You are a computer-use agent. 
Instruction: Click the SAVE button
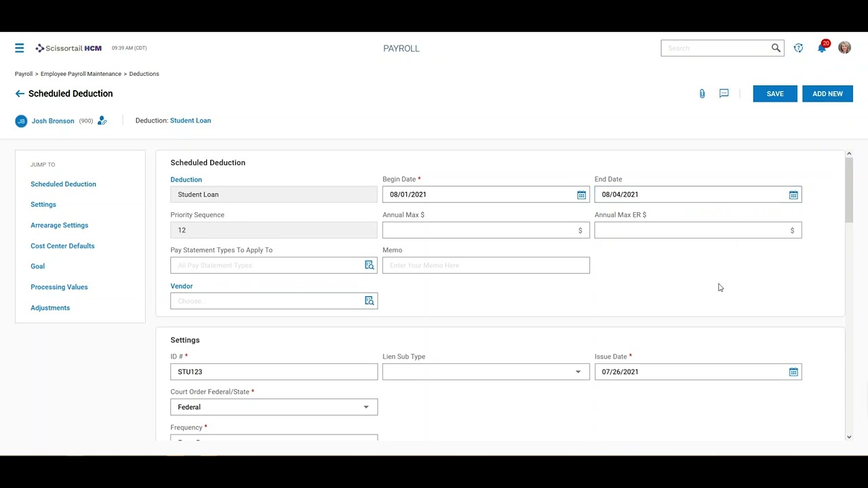(775, 94)
